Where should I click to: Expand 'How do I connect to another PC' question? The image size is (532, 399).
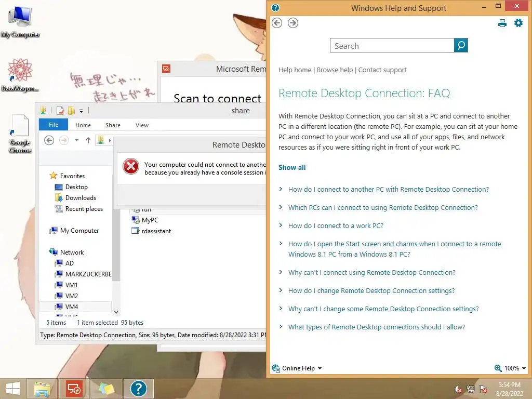(389, 189)
